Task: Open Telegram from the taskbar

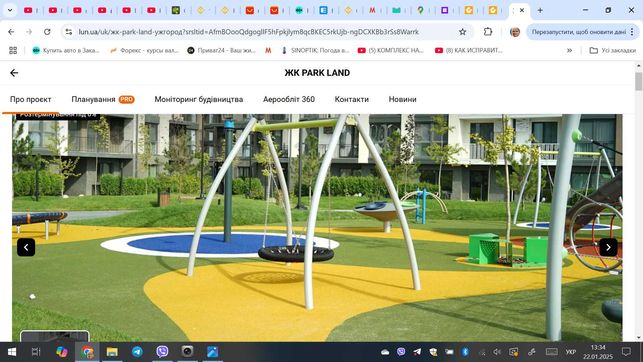Action: click(x=137, y=352)
